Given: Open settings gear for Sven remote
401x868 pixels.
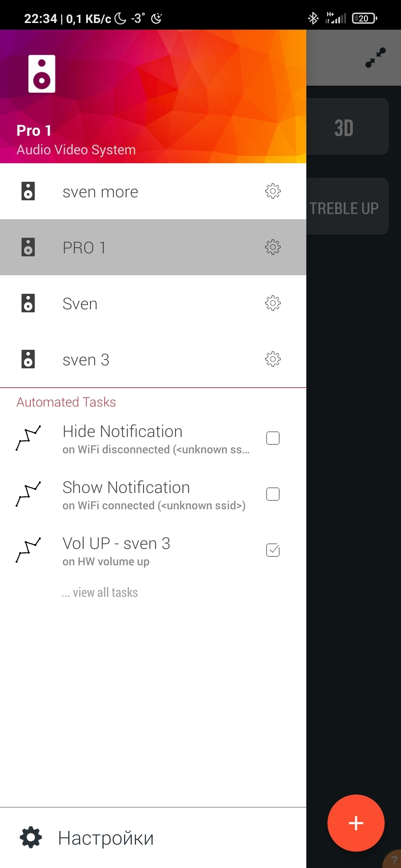Looking at the screenshot, I should [273, 303].
